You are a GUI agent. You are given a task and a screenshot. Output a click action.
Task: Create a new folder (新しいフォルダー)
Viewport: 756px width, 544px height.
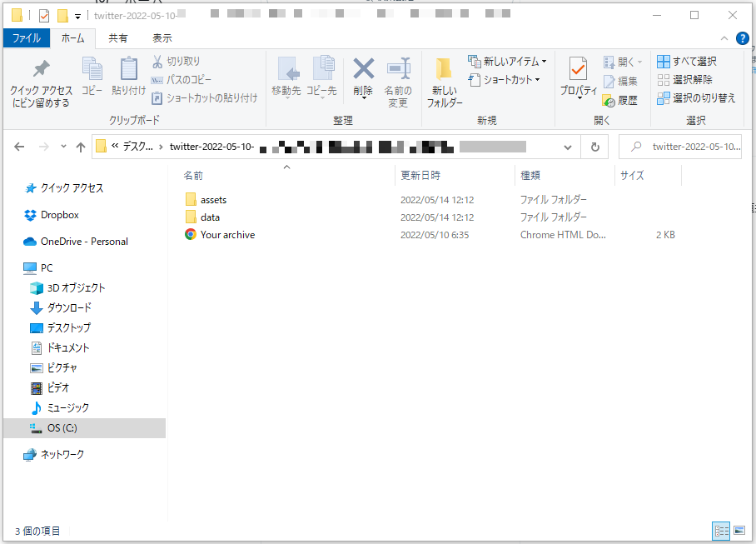click(x=444, y=83)
